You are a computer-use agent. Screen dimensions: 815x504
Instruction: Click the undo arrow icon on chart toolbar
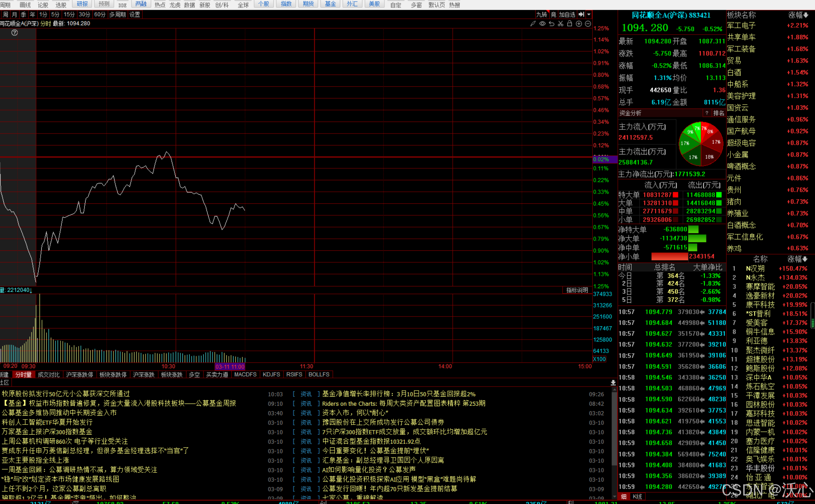(551, 24)
